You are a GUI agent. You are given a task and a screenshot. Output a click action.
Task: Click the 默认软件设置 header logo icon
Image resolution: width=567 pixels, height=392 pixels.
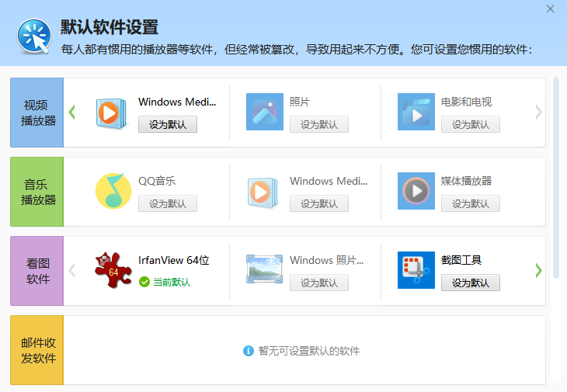pos(34,36)
